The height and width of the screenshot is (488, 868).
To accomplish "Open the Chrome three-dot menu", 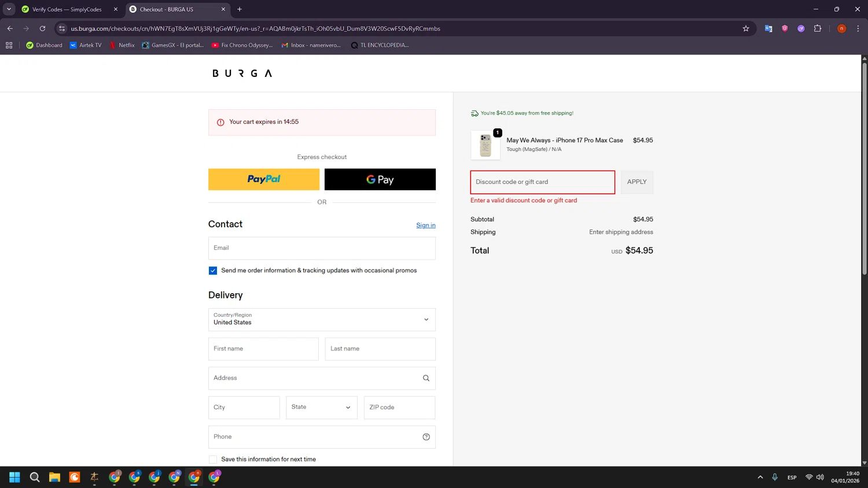I will point(858,28).
